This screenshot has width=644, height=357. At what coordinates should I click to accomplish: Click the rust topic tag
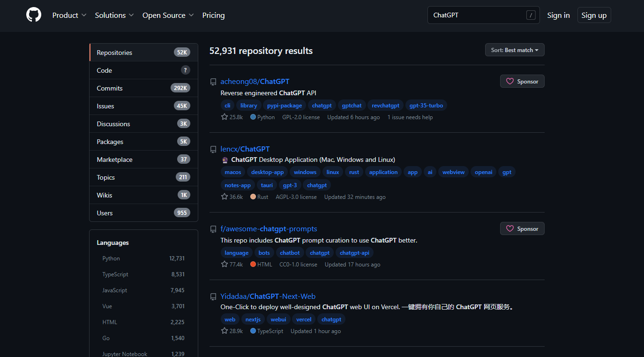click(354, 172)
